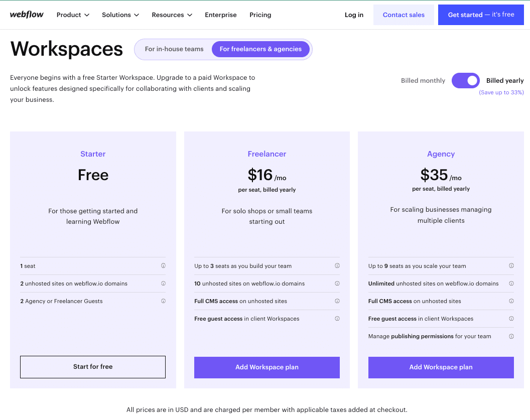The height and width of the screenshot is (420, 530).
Task: Click the webflow logo
Action: click(x=27, y=15)
